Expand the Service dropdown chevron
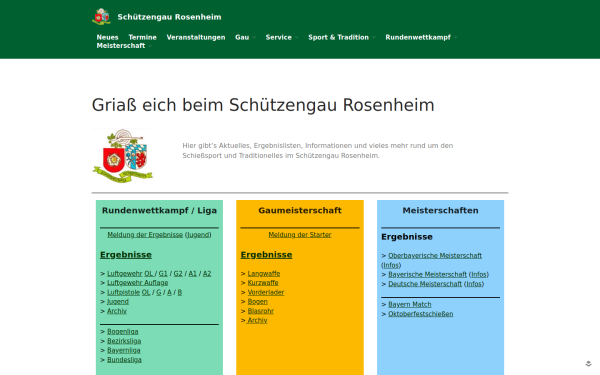Screen dimensions: 600x375 tap(297, 38)
